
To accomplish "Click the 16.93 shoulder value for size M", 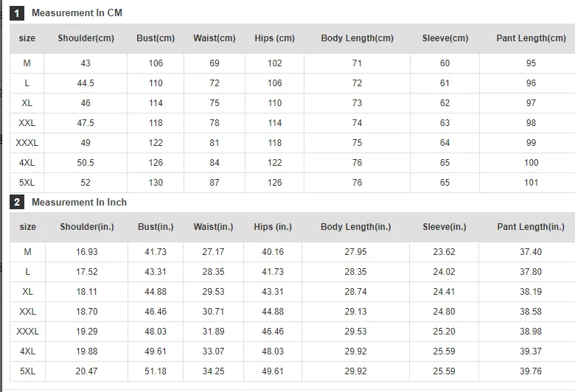I will click(86, 252).
